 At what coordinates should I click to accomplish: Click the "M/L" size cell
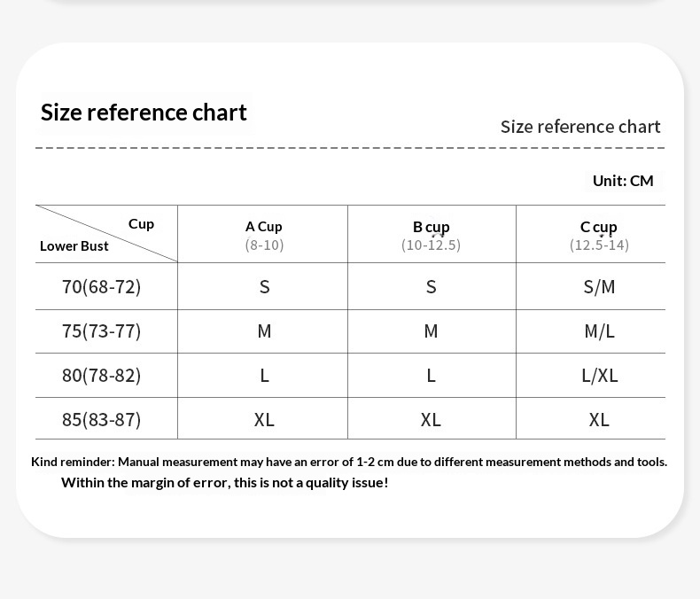click(x=599, y=331)
